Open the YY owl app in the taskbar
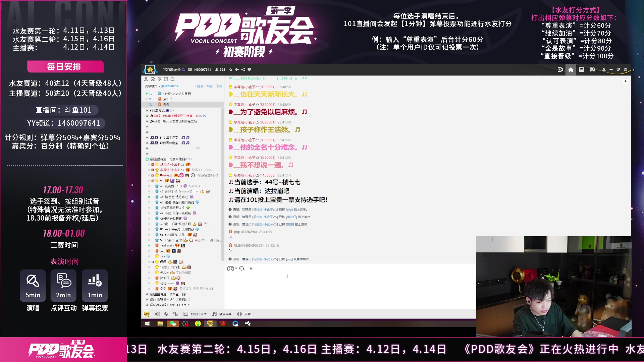 210,323
